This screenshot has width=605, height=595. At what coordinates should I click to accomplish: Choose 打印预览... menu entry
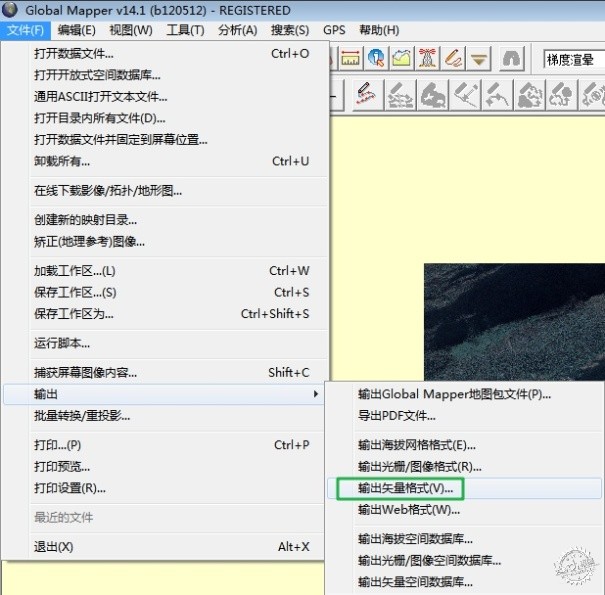(165, 467)
